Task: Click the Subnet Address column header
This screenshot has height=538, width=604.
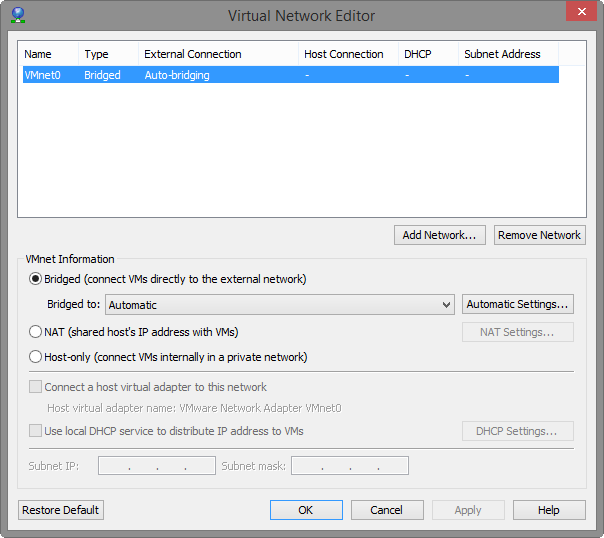Action: [508, 54]
